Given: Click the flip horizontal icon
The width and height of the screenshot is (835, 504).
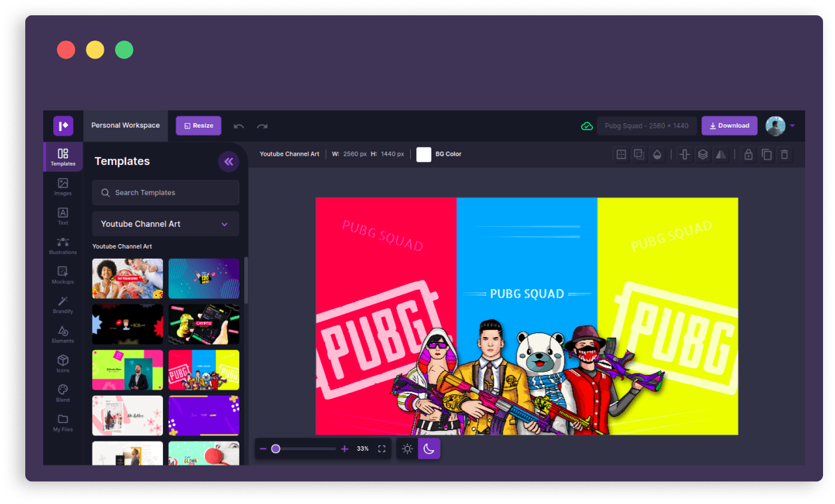Looking at the screenshot, I should click(x=720, y=154).
